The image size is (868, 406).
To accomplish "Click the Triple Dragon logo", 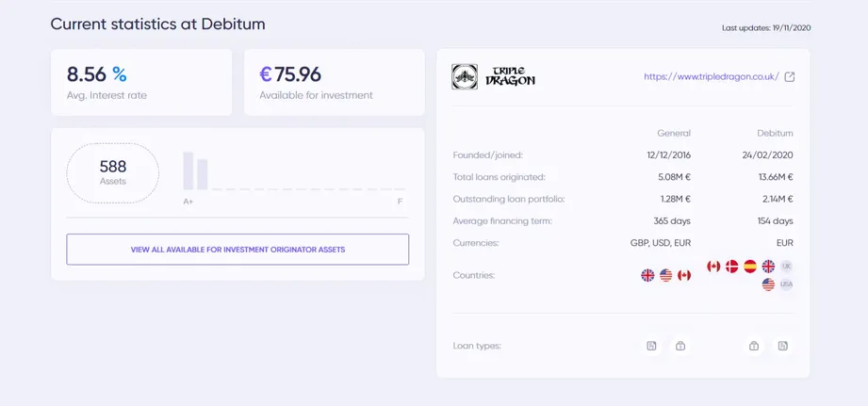I will pyautogui.click(x=494, y=77).
